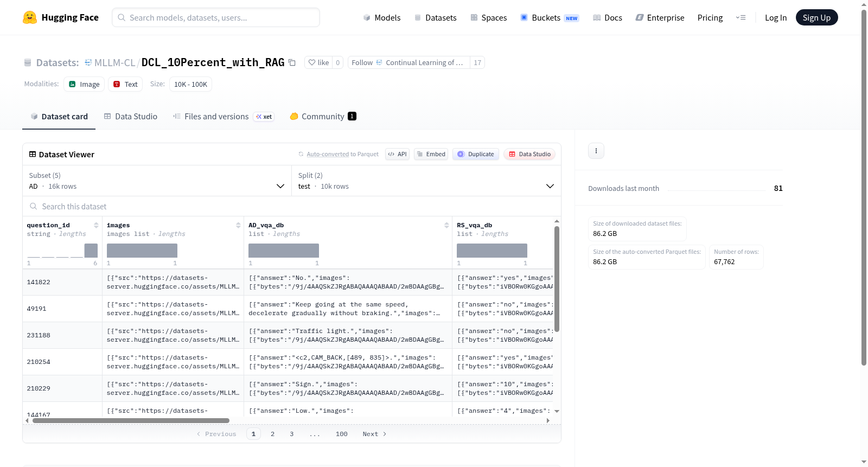This screenshot has height=467, width=868.
Task: Open the navigation overflow menu icon
Action: click(741, 17)
